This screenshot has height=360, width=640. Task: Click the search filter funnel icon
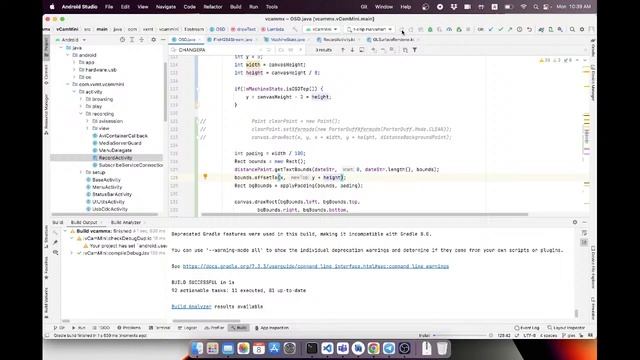coord(415,50)
